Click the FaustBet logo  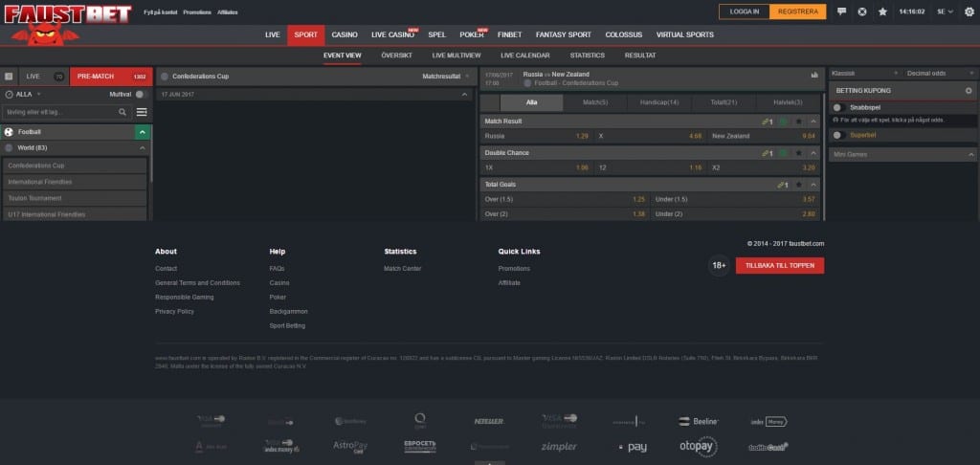(68, 14)
